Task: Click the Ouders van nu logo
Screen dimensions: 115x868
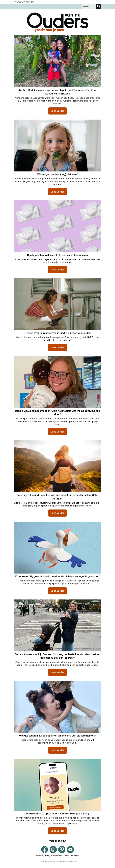Action: click(57, 22)
